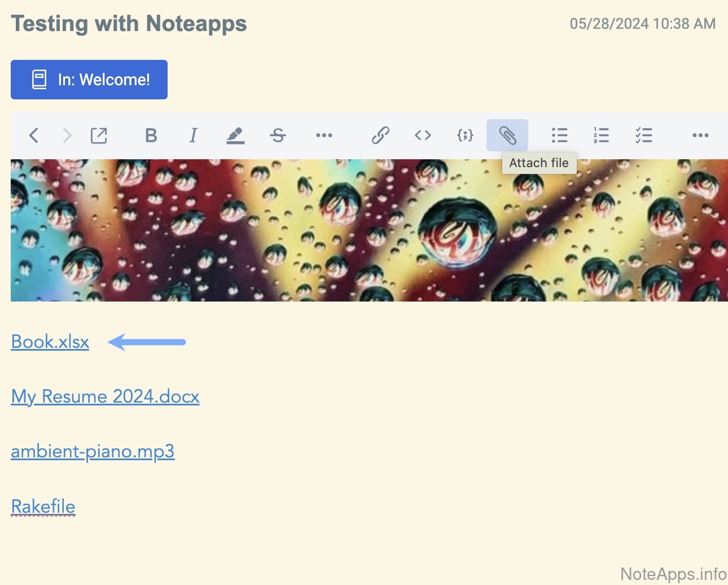
Task: Insert code block with curly braces
Action: point(465,136)
